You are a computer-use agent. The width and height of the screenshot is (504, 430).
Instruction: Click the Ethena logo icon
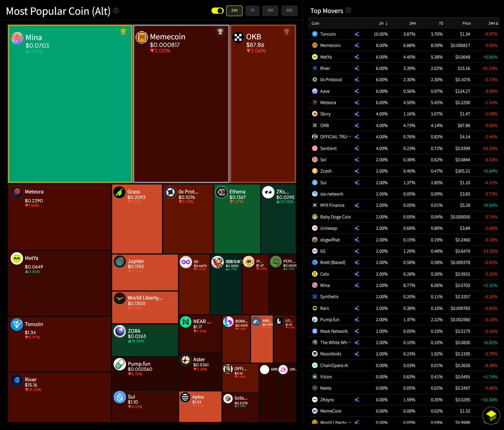(x=221, y=192)
